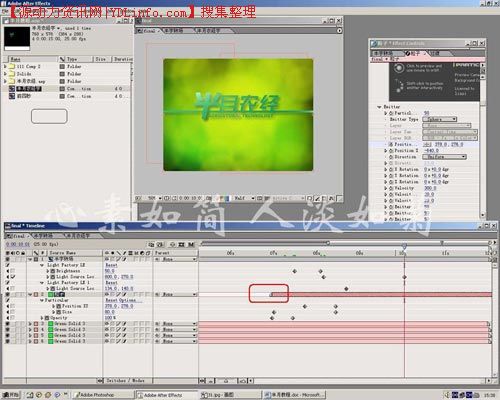
Task: Switch to final tab in Composition window
Action: 147,31
